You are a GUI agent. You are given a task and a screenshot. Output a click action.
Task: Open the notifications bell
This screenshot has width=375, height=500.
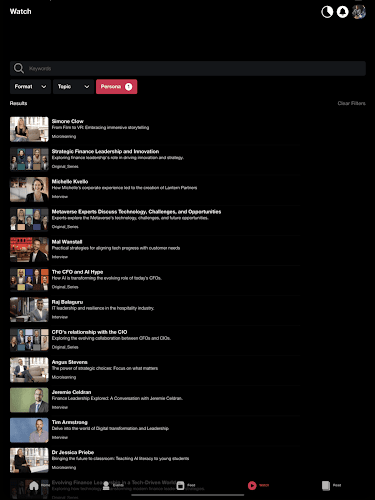tap(342, 12)
